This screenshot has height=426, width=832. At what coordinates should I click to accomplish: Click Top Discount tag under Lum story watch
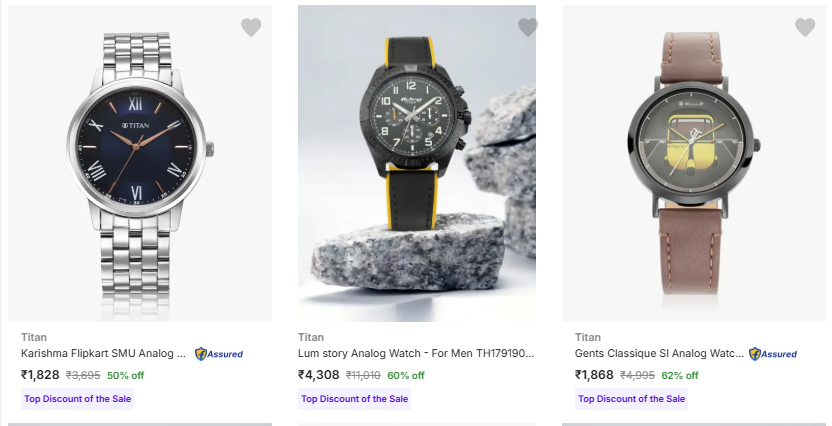355,399
